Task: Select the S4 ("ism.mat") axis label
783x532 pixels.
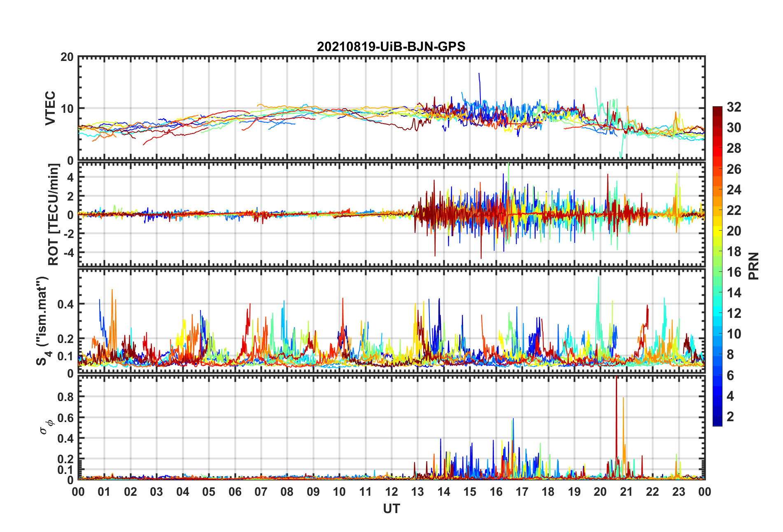Action: (x=43, y=321)
